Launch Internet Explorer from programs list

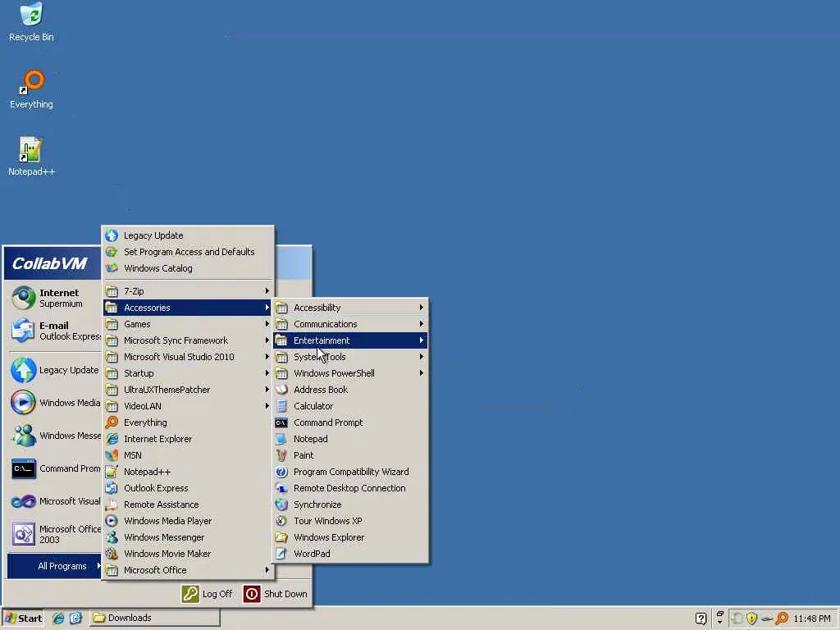[188, 439]
